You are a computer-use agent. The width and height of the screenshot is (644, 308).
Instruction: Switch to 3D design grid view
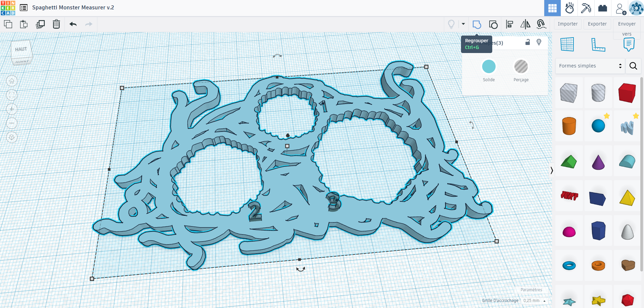(x=552, y=8)
